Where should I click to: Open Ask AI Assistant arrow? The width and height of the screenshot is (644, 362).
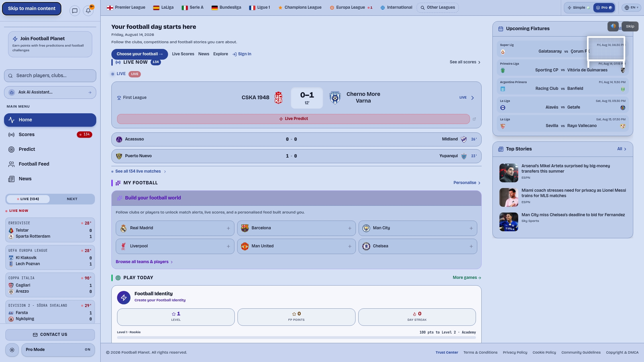click(x=90, y=93)
